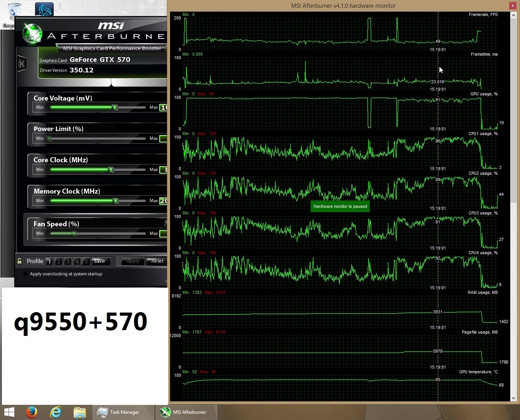The height and width of the screenshot is (420, 520).
Task: Close the hardware monitor window
Action: coord(512,6)
